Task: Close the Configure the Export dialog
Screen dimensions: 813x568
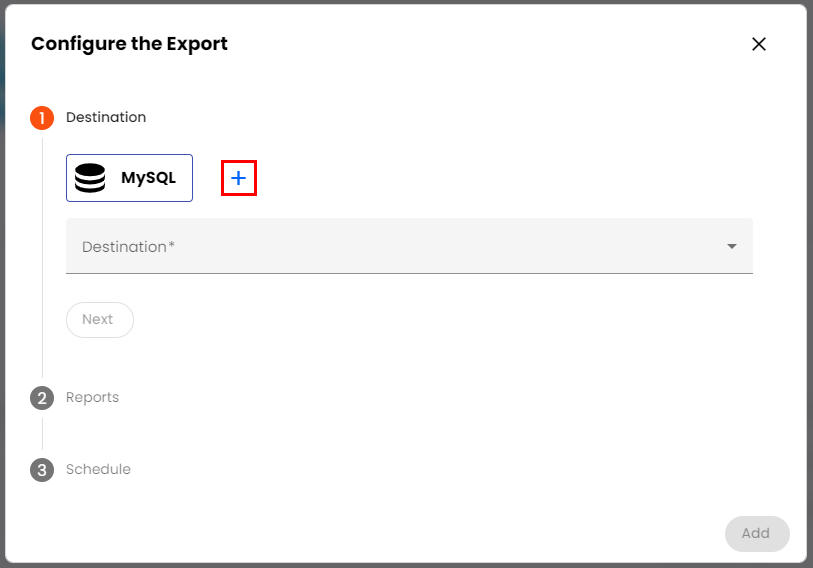Action: 759,44
